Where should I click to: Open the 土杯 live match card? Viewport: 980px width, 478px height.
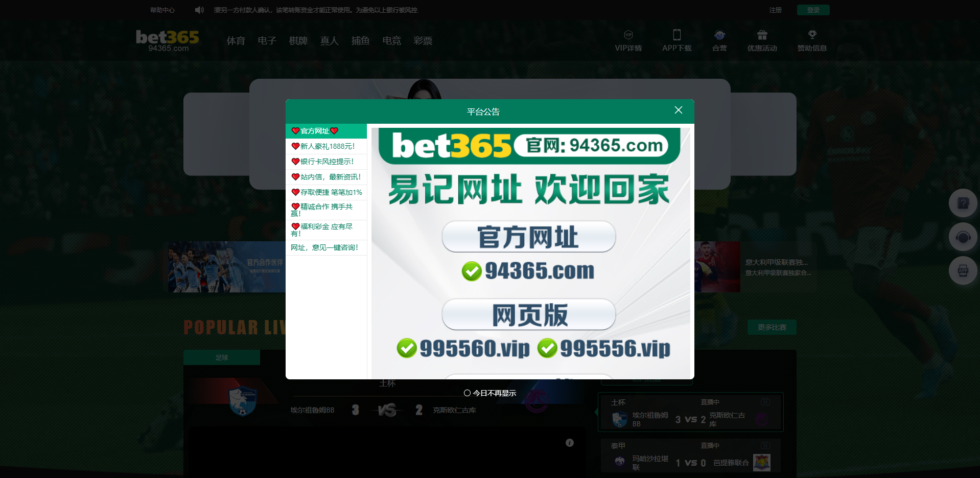[691, 412]
